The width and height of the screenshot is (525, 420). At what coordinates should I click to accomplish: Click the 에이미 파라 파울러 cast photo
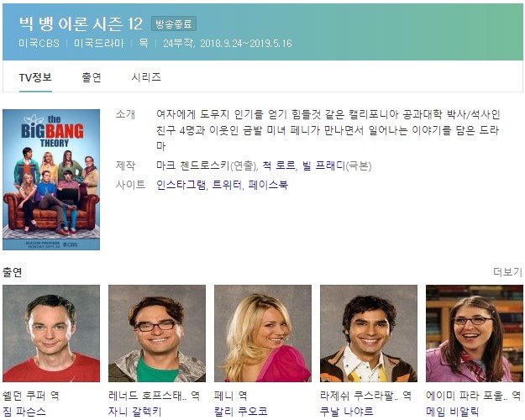pyautogui.click(x=474, y=333)
